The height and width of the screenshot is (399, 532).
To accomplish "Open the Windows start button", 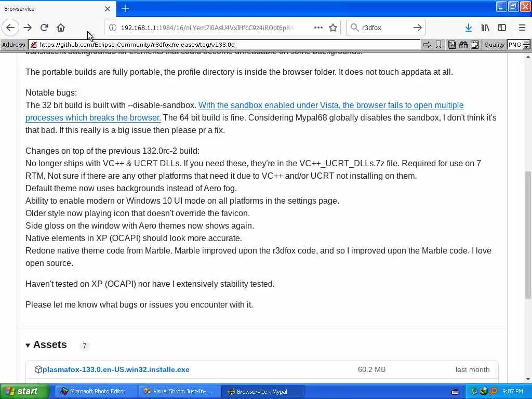I will tap(25, 391).
